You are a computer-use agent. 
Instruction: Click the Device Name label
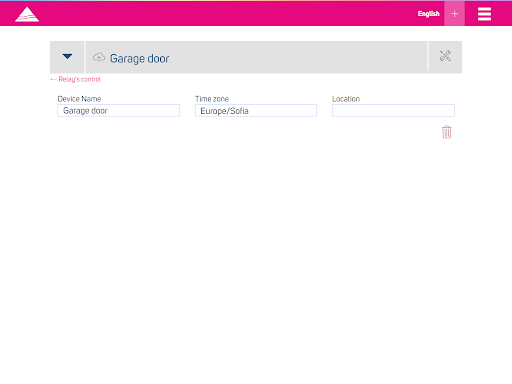pos(79,99)
